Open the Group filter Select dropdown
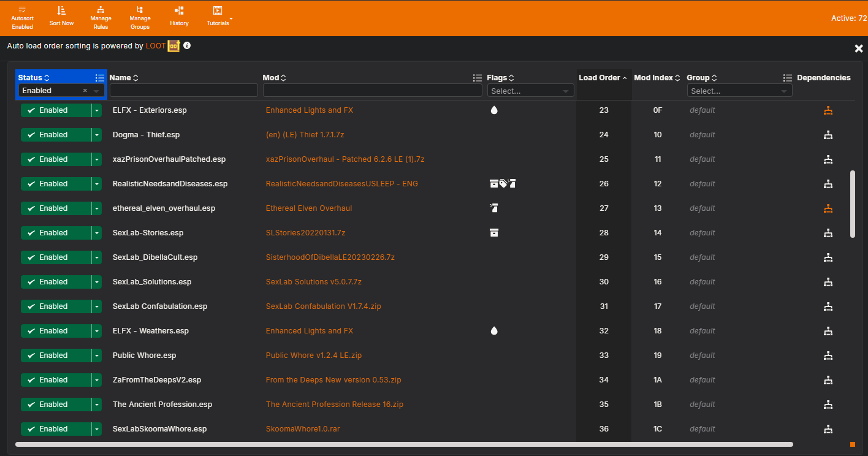Image resolution: width=868 pixels, height=456 pixels. 739,91
